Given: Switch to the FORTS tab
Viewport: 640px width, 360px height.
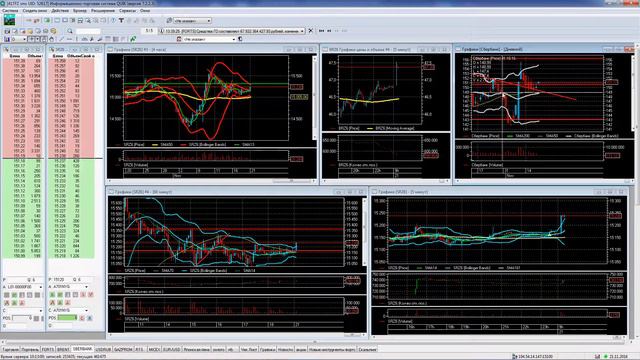Looking at the screenshot, I should pyautogui.click(x=48, y=349).
